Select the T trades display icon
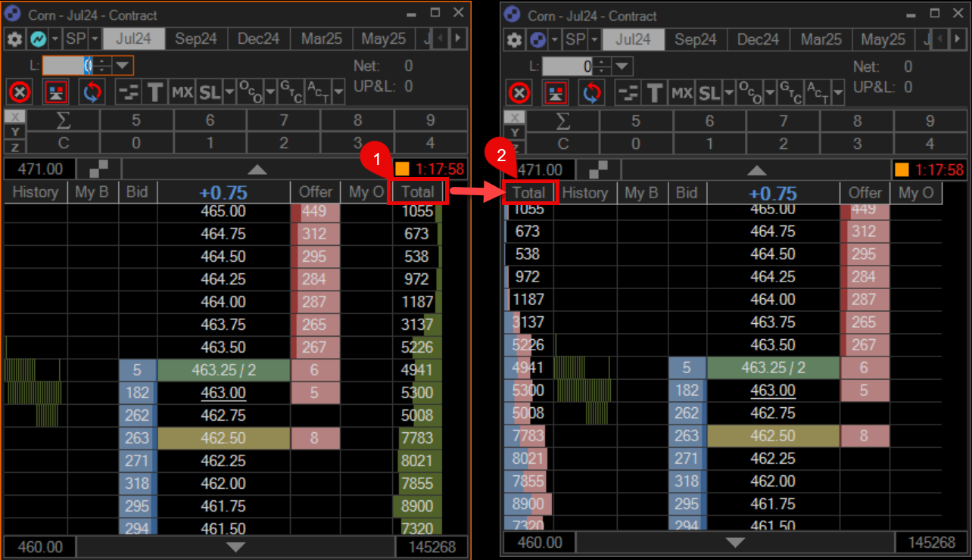Screen dimensions: 972x560 pos(155,91)
